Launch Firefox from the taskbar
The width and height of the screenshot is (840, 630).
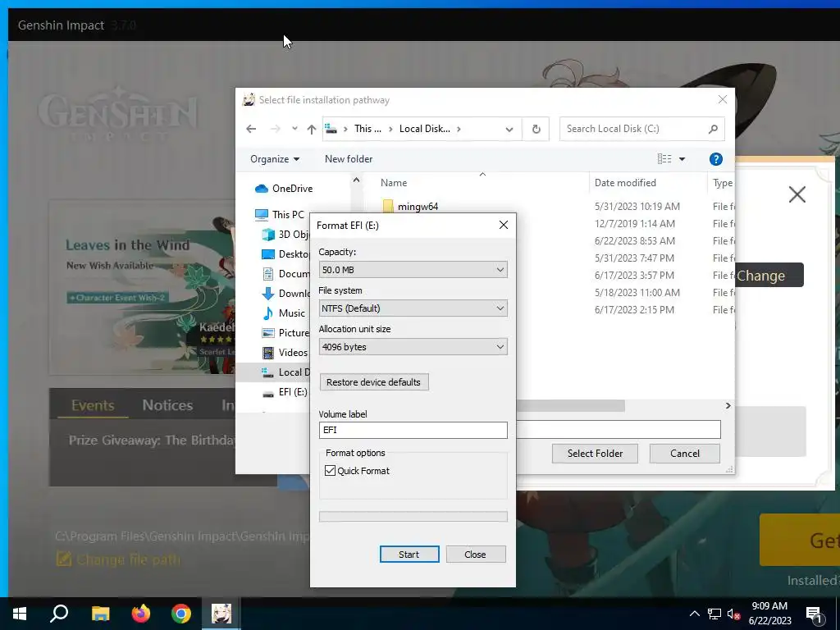141,614
